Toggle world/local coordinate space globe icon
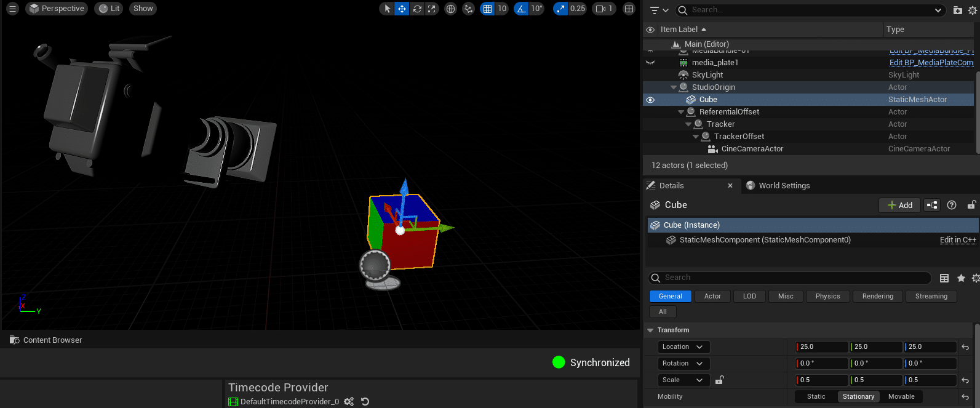This screenshot has height=408, width=980. click(451, 9)
